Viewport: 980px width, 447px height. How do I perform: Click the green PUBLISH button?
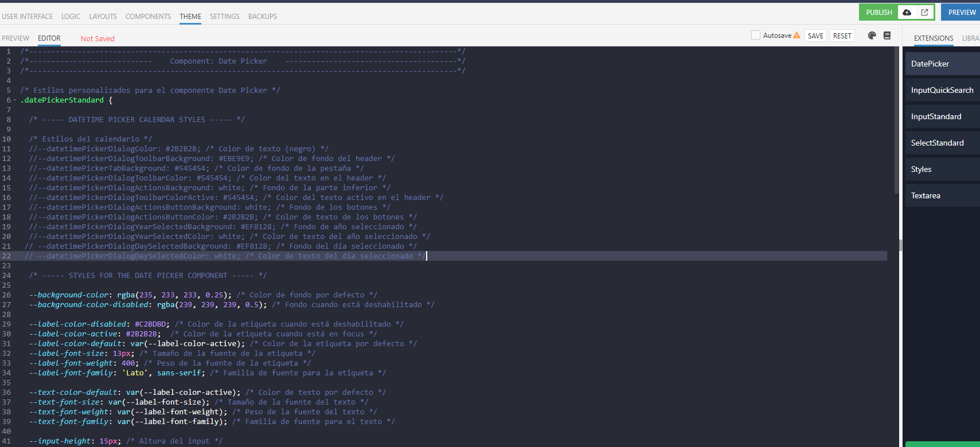[879, 12]
